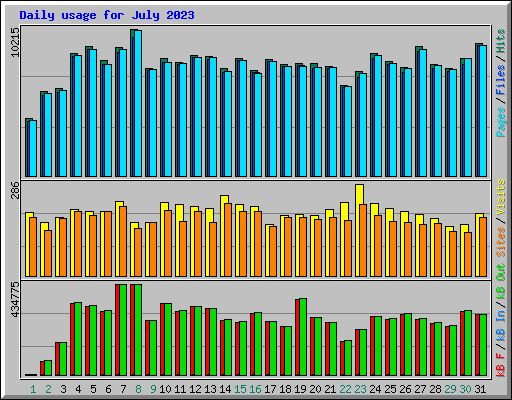Click day label 7 on the x-axis
Screen dimensions: 512x400
(123, 389)
